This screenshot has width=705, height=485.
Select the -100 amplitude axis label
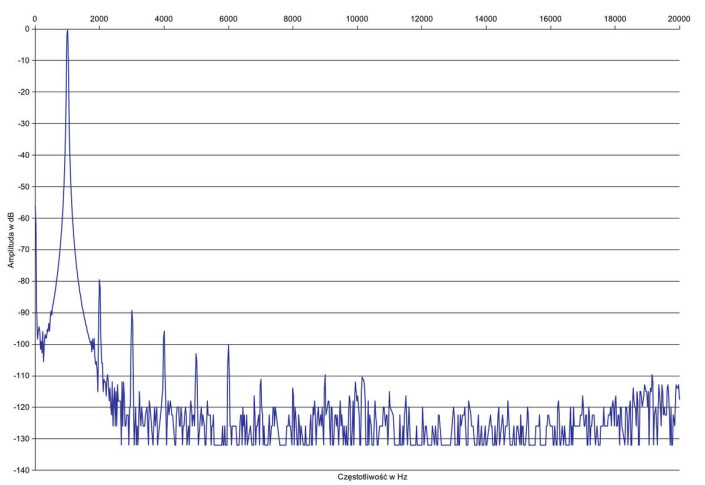pyautogui.click(x=19, y=344)
